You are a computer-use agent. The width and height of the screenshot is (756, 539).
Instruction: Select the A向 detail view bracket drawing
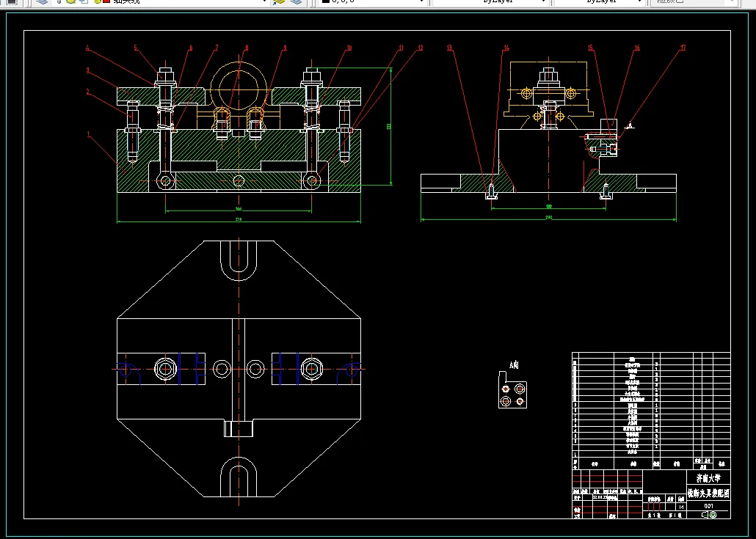(x=512, y=389)
